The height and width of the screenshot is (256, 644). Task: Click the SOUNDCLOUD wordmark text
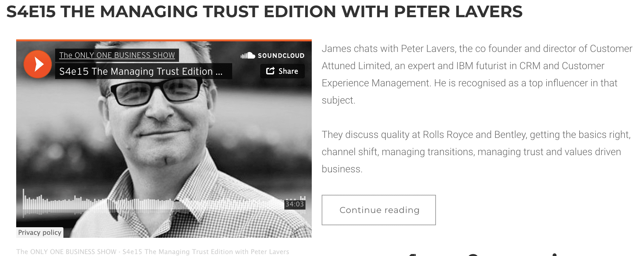[281, 56]
